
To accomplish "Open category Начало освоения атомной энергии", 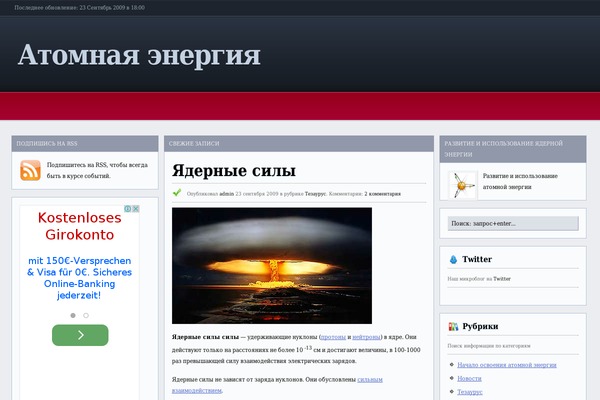I will point(507,365).
